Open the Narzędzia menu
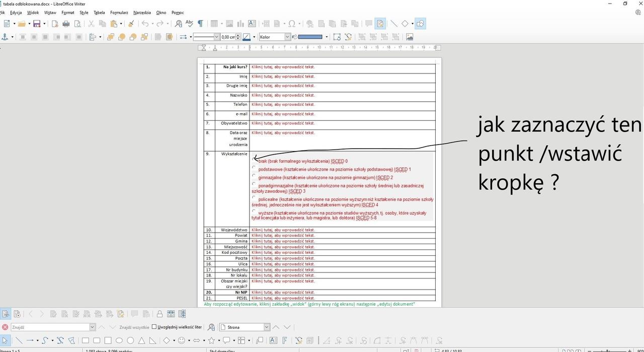This screenshot has width=644, height=352. click(142, 13)
